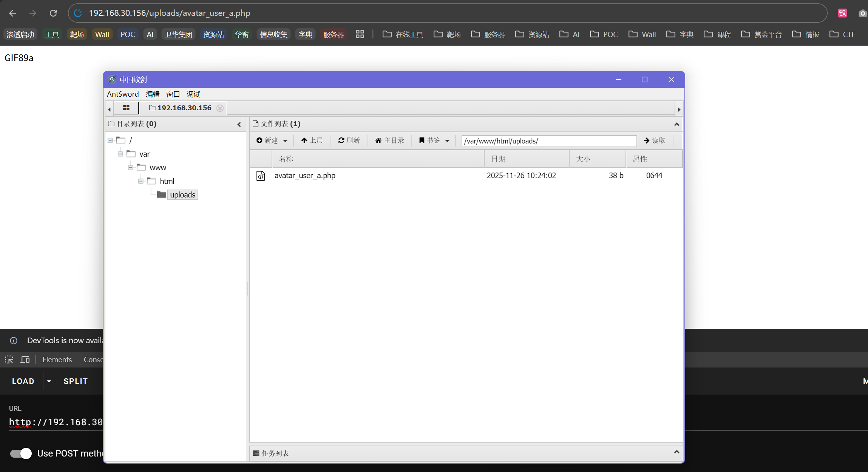Toggle the Use POST method switch
Viewport: 868px width, 472px height.
pyautogui.click(x=21, y=453)
